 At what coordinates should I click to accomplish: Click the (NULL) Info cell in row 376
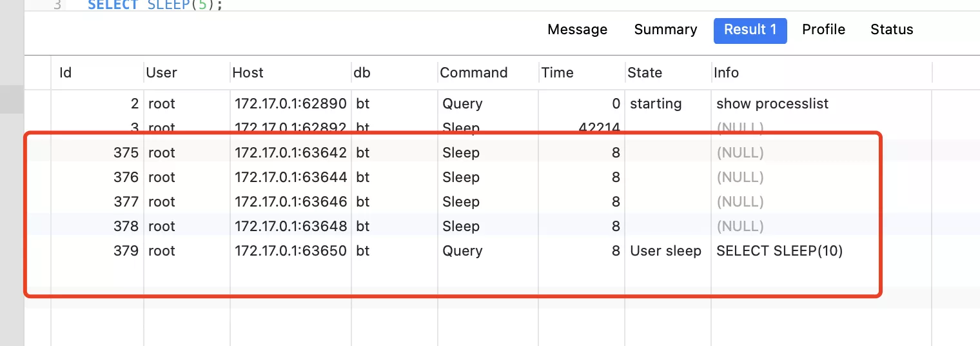click(740, 178)
